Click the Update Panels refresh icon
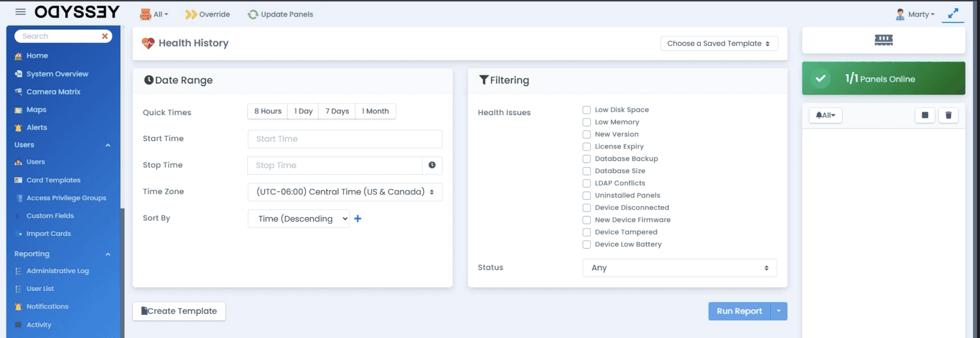Screen dimensions: 980x338 (253, 15)
